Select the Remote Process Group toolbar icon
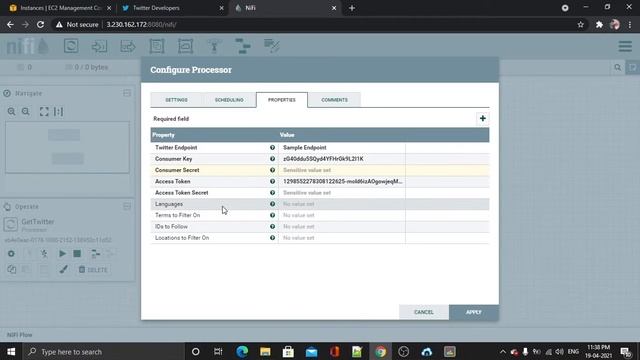The image size is (640, 360). point(185,46)
